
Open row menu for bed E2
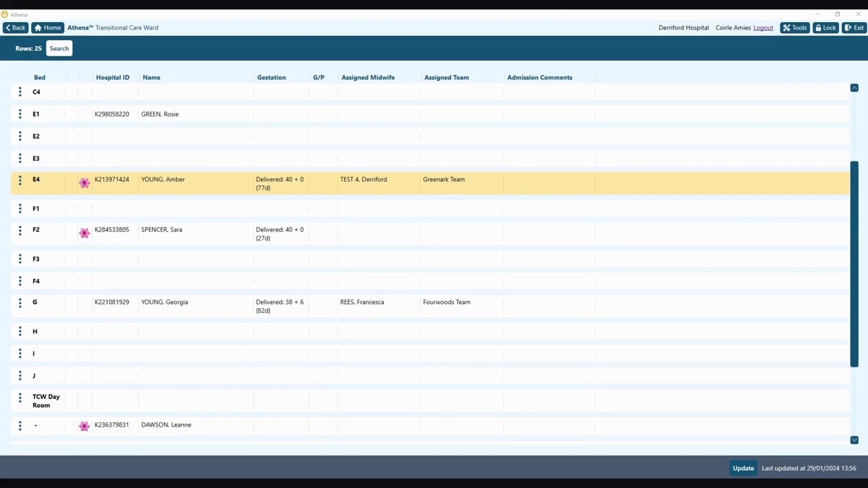(20, 136)
